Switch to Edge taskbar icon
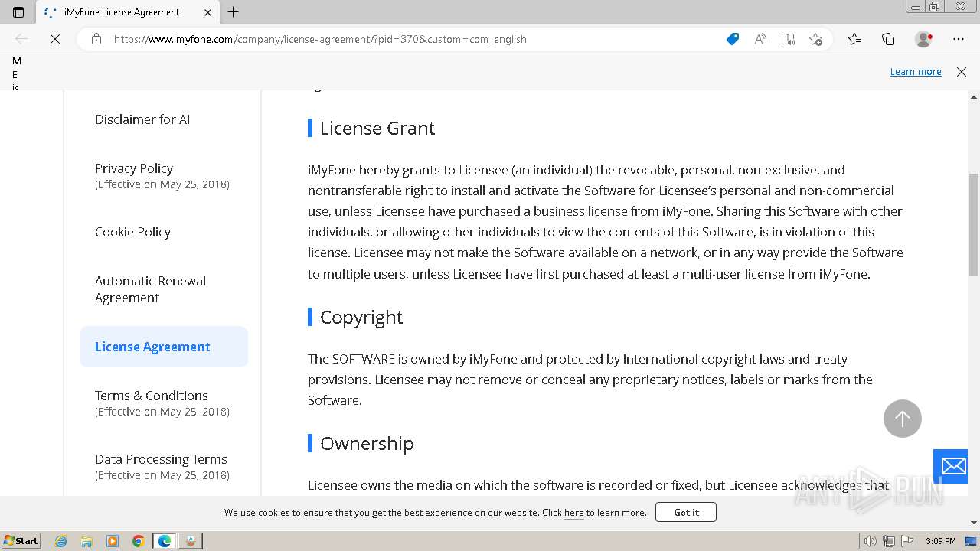Image resolution: width=980 pixels, height=551 pixels. 165,541
